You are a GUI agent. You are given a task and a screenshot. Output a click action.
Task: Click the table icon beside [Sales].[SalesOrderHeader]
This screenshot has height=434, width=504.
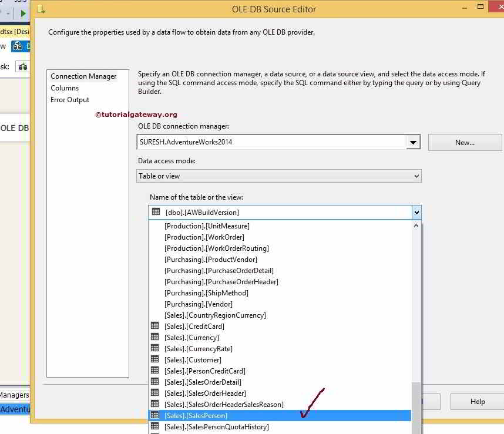(154, 393)
